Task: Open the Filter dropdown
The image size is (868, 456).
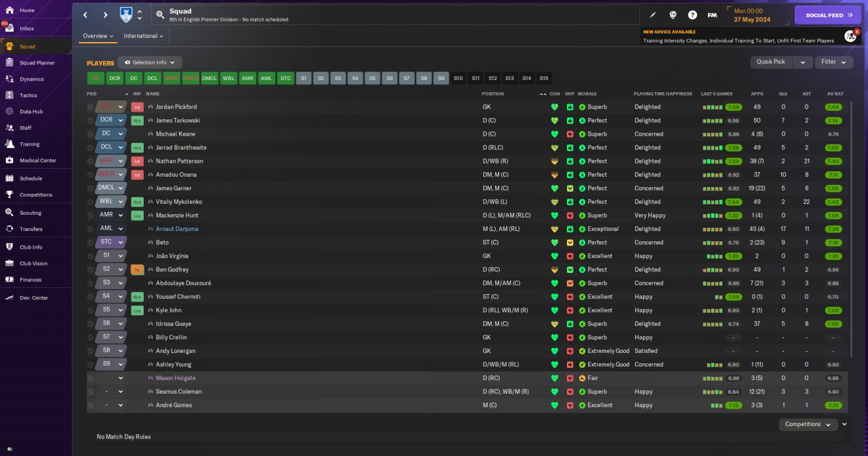Action: [834, 62]
